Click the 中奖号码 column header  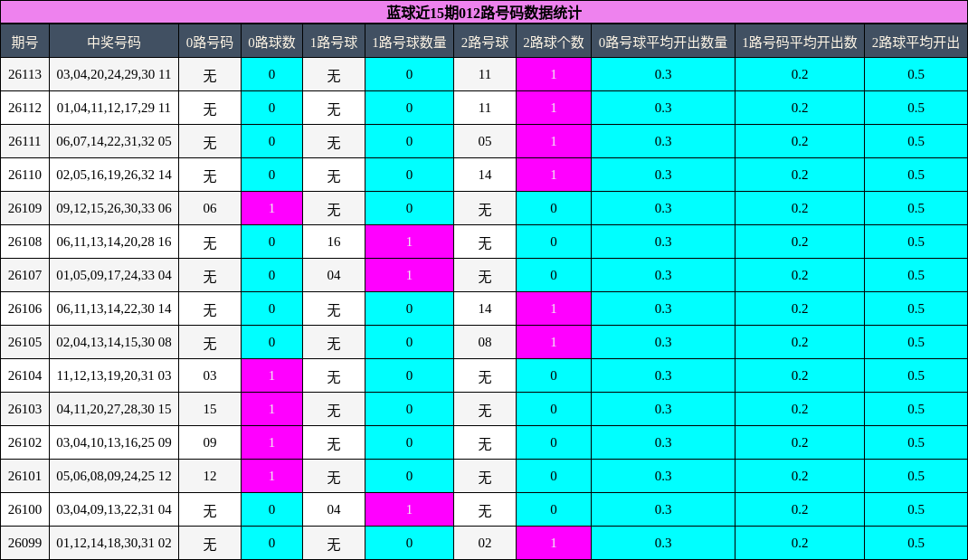(114, 42)
